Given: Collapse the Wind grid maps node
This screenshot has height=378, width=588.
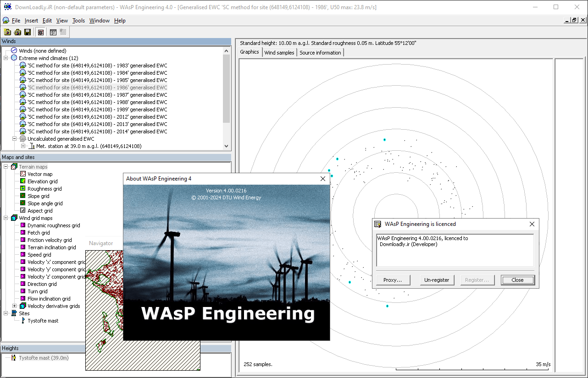Looking at the screenshot, I should (x=6, y=218).
